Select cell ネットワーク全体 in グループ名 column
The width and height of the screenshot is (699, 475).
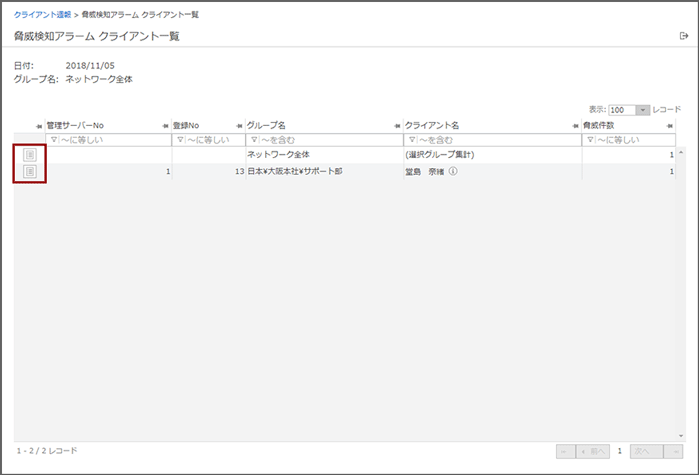tap(279, 155)
